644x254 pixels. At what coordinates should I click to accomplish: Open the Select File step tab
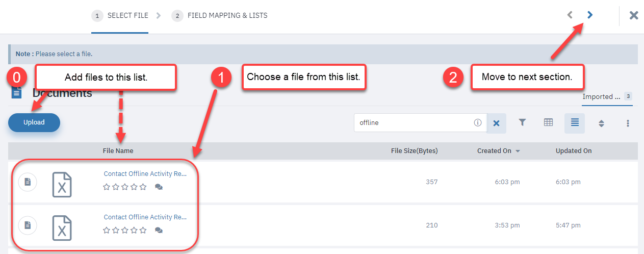click(120, 16)
